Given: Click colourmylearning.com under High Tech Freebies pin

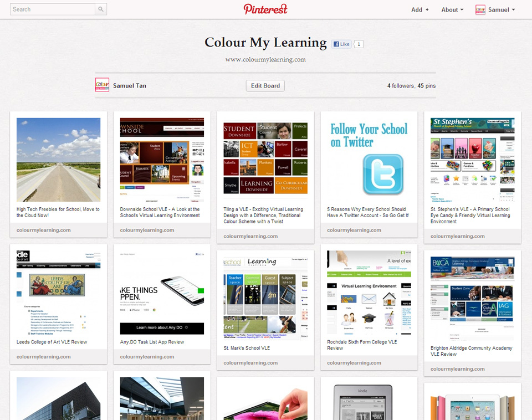Looking at the screenshot, I should click(x=43, y=230).
